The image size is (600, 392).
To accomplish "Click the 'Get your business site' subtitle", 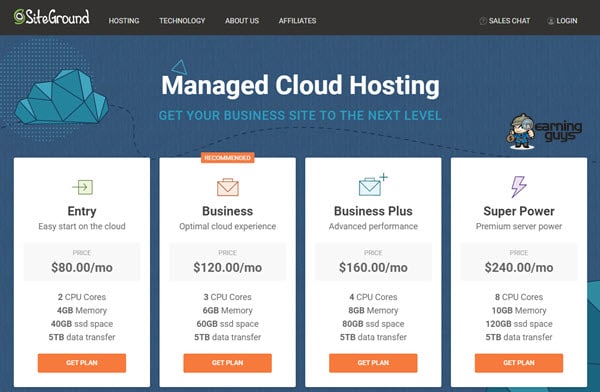I will (x=300, y=115).
